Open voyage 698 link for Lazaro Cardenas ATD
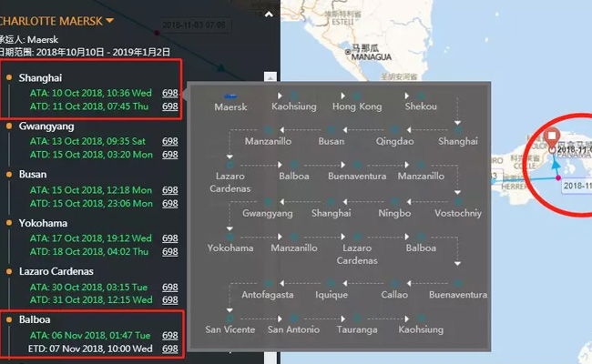Screen dimensions: 592x364 [x=170, y=300]
